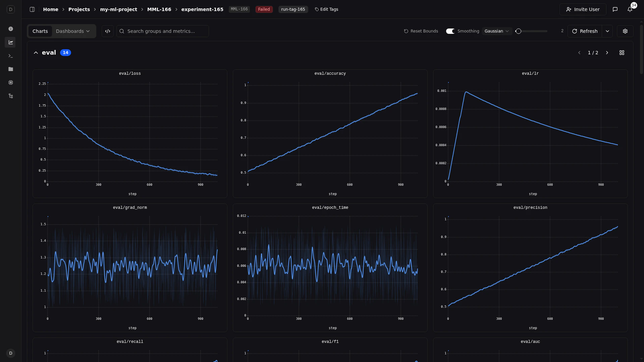This screenshot has width=644, height=362.
Task: Open the run overview info panel
Action: [x=11, y=29]
